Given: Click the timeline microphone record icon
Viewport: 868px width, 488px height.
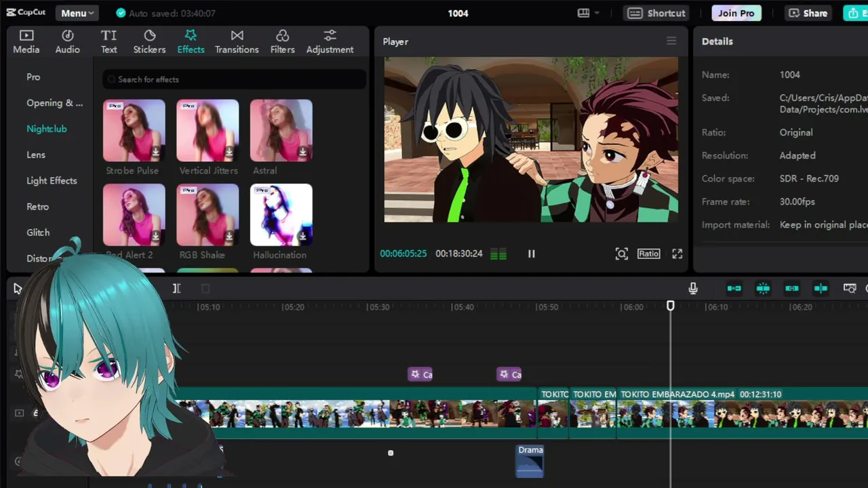Looking at the screenshot, I should pos(693,289).
